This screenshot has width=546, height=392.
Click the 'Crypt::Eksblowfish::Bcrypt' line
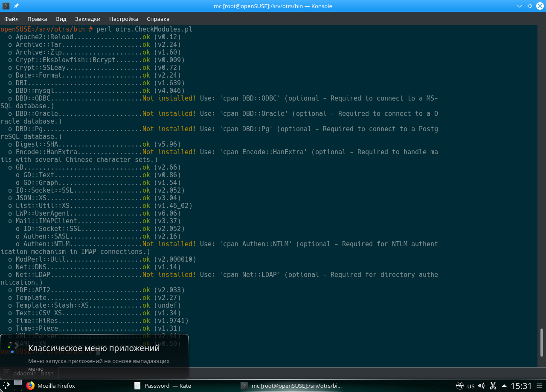[x=96, y=60]
